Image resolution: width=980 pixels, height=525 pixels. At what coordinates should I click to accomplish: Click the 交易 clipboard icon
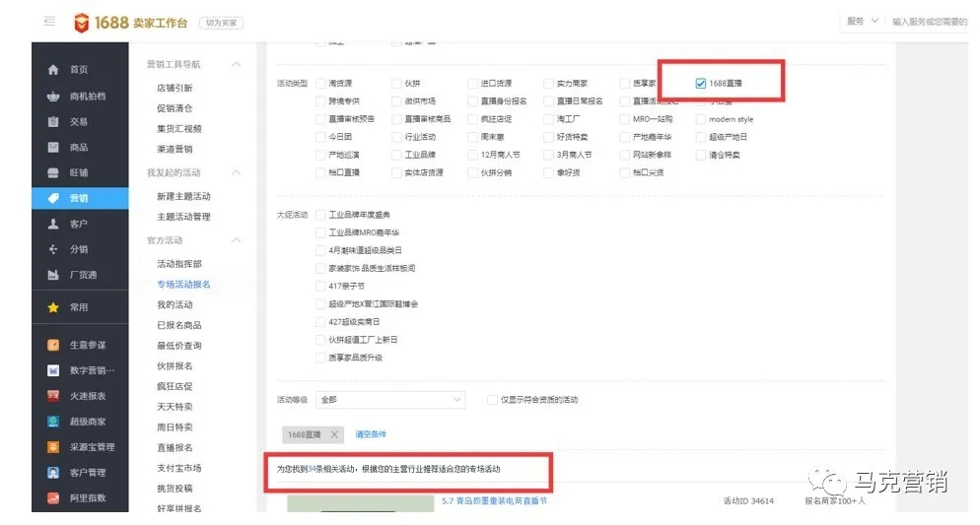coord(53,122)
